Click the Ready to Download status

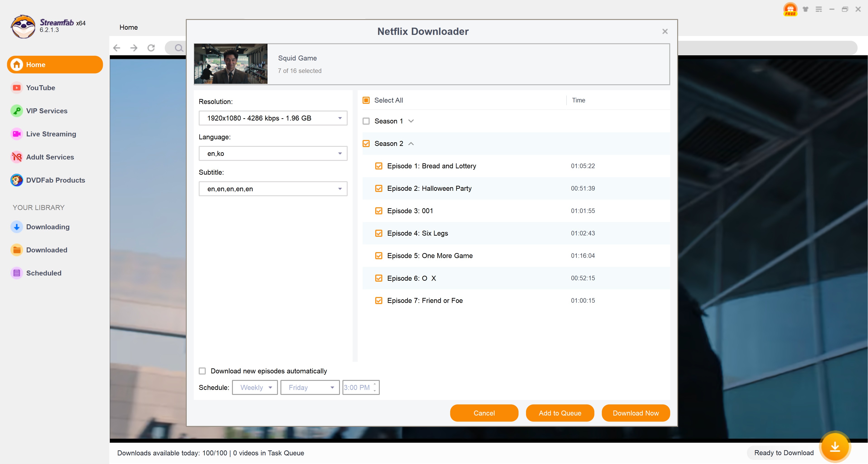pyautogui.click(x=784, y=453)
